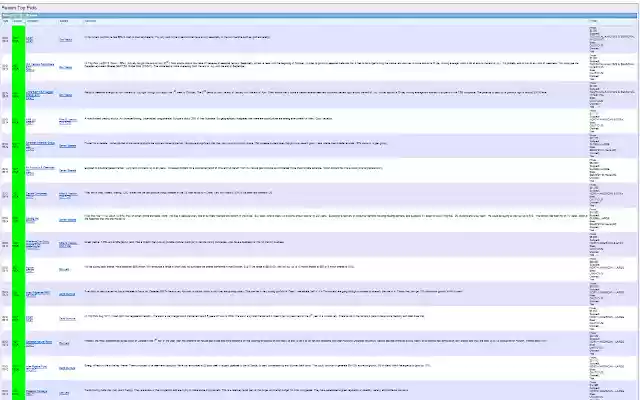Open the company link in the last visible row
This screenshot has height=400, width=640.
click(x=36, y=393)
